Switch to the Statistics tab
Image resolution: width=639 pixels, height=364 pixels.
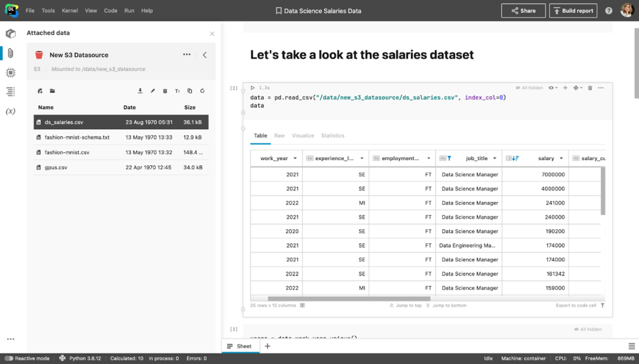point(333,135)
